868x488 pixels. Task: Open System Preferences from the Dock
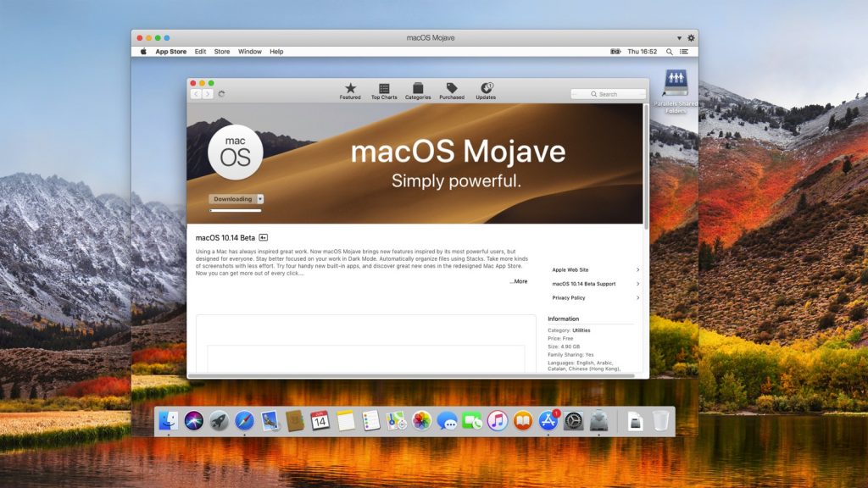(574, 421)
